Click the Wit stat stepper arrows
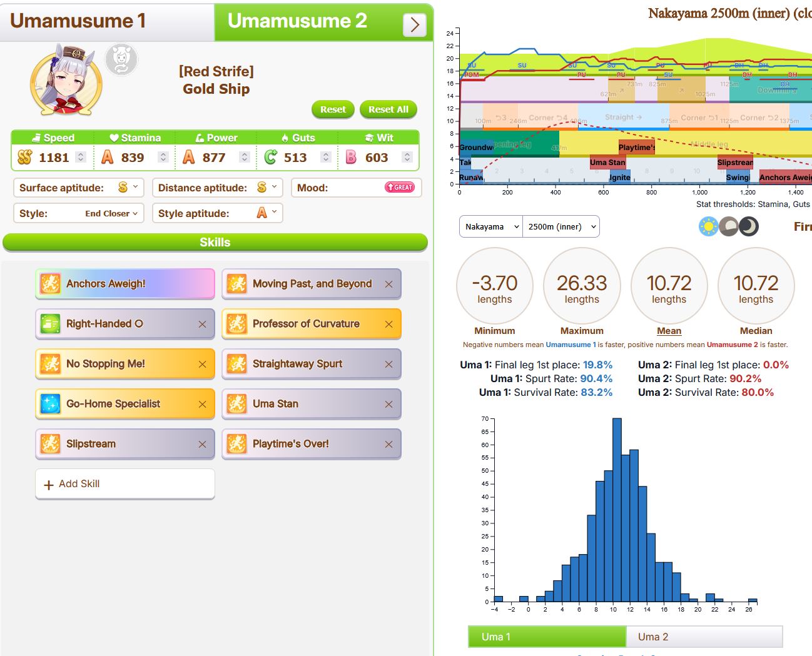812x656 pixels. (407, 158)
